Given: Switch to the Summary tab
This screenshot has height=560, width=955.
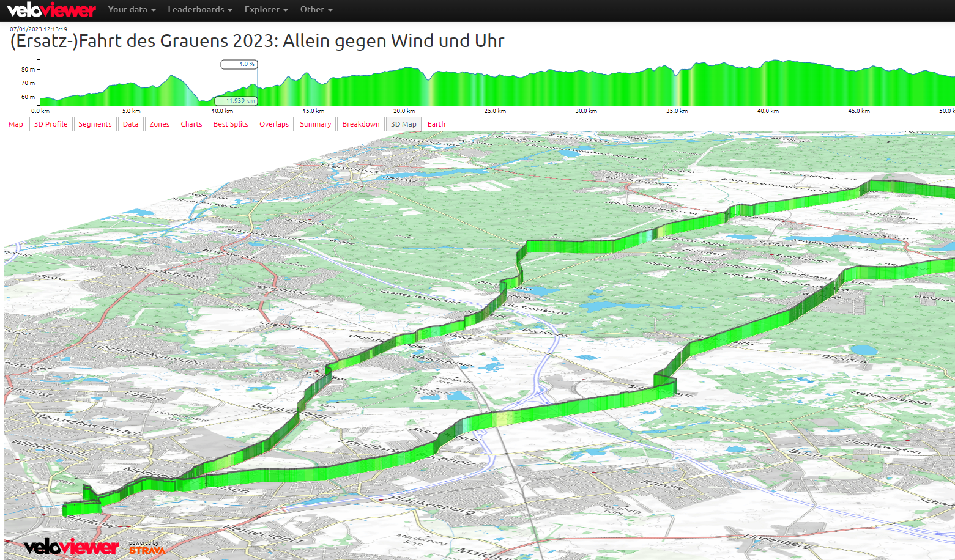Looking at the screenshot, I should [315, 124].
